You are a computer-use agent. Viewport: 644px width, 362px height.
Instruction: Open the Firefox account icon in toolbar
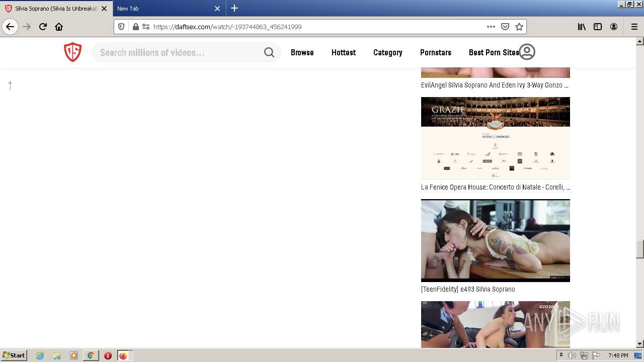point(614,27)
